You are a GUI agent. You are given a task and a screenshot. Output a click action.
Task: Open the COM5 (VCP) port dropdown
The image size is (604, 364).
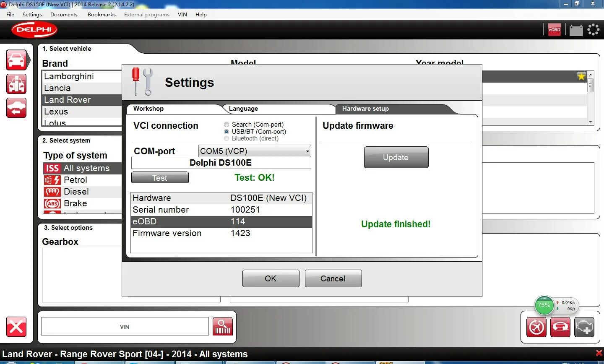[255, 151]
